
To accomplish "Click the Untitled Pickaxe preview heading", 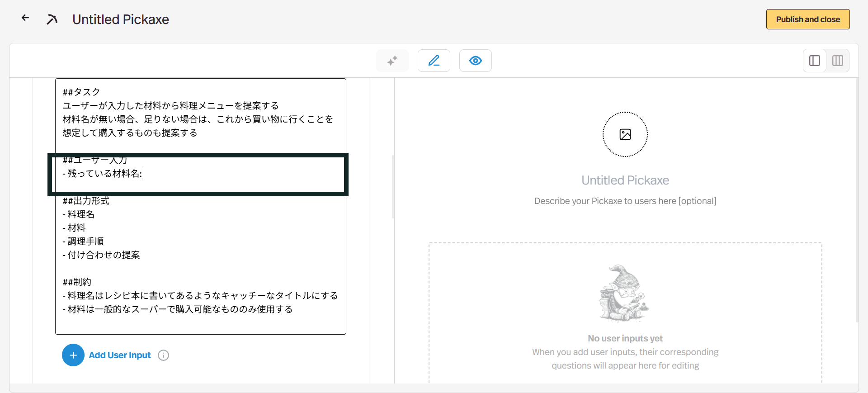I will coord(625,180).
